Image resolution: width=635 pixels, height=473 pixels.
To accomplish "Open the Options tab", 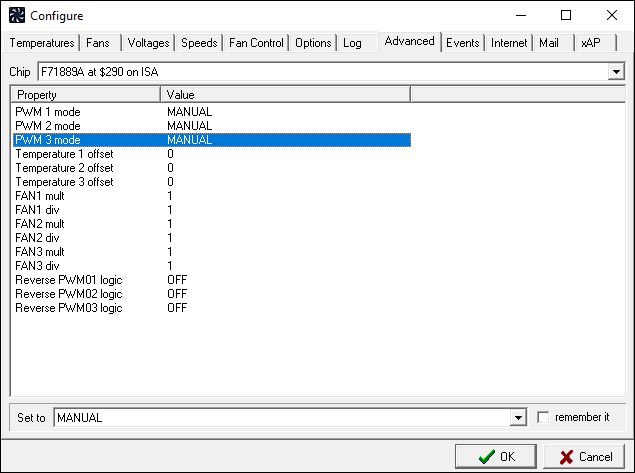I will pyautogui.click(x=313, y=43).
